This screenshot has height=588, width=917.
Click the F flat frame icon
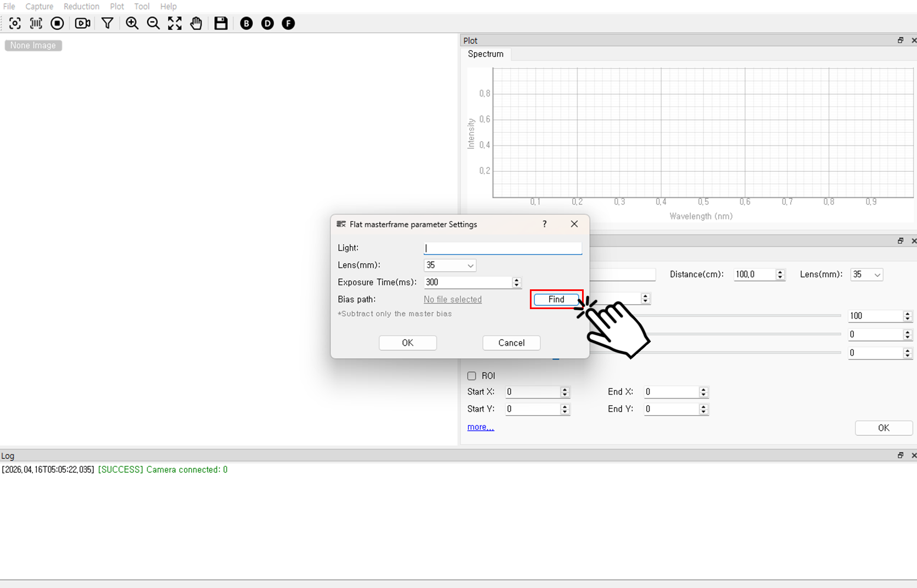[x=288, y=23]
